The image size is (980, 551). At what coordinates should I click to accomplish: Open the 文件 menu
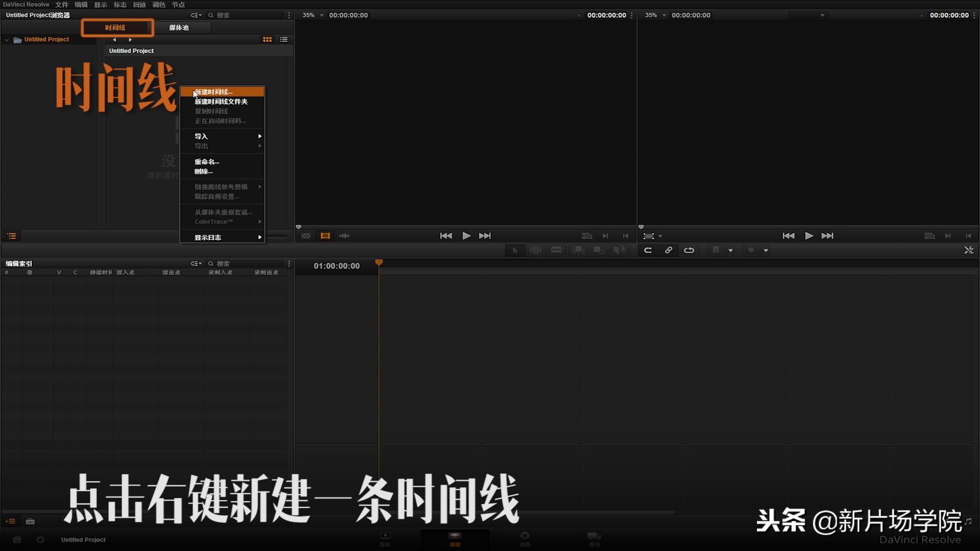click(x=62, y=5)
